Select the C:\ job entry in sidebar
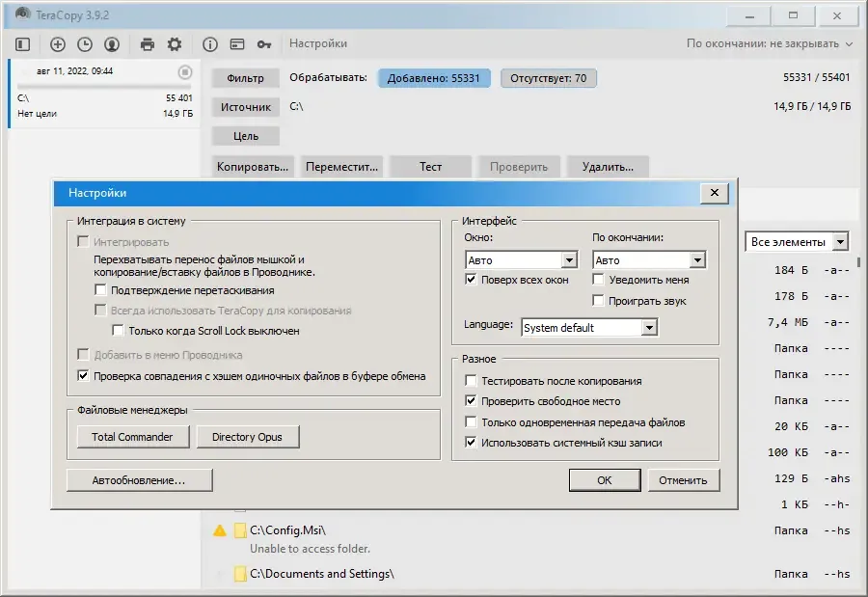 104,93
